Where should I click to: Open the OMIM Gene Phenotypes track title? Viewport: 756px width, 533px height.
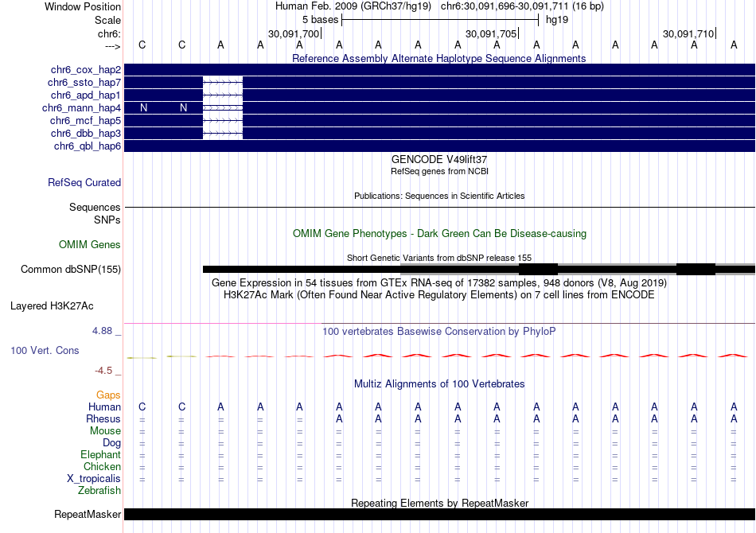[439, 233]
